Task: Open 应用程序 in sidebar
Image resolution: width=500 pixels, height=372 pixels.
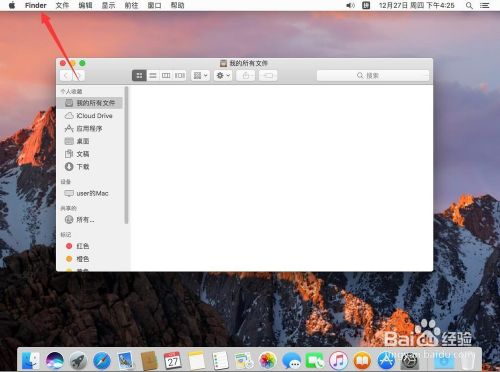Action: click(x=90, y=128)
